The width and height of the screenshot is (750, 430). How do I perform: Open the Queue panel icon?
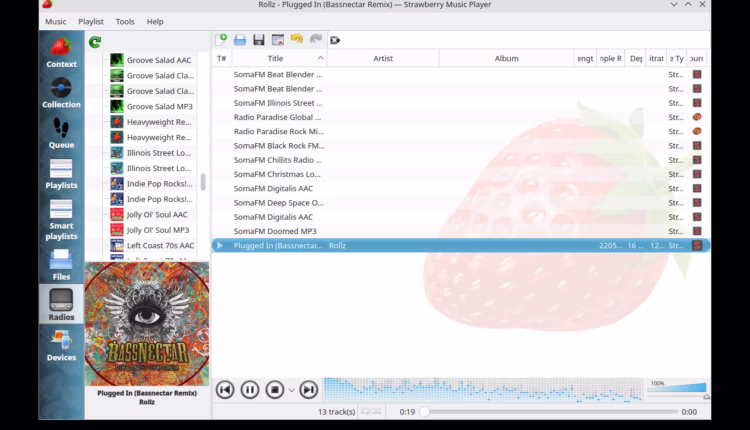[x=61, y=134]
